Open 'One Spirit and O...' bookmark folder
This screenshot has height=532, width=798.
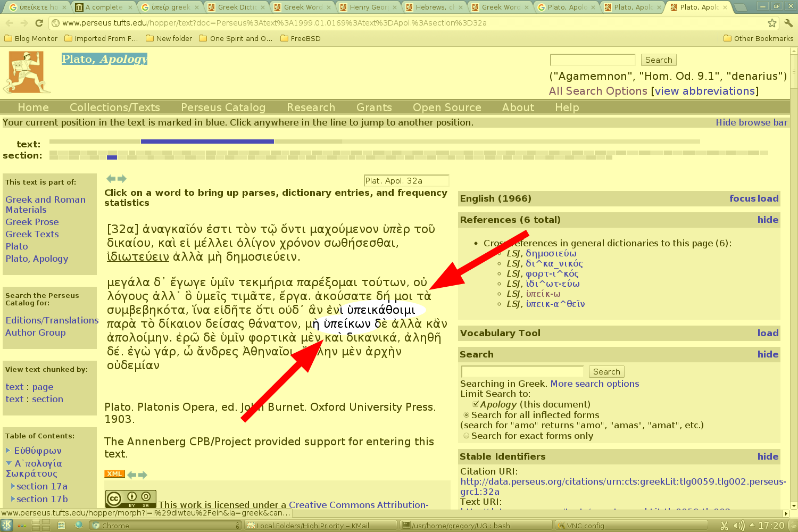point(236,38)
